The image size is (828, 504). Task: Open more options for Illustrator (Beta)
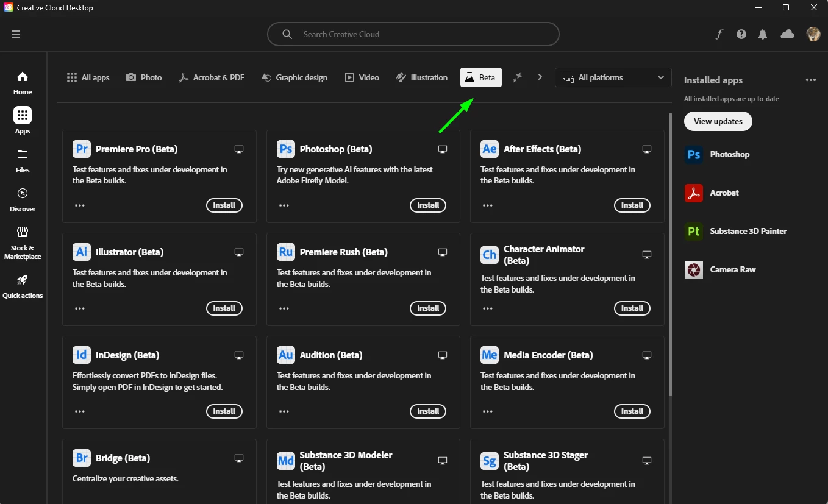pyautogui.click(x=80, y=308)
